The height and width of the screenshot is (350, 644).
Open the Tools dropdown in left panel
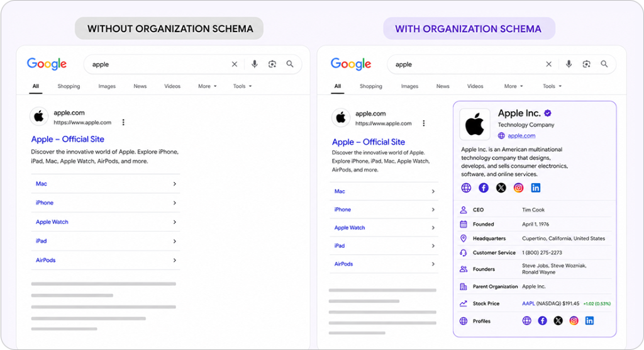point(242,86)
